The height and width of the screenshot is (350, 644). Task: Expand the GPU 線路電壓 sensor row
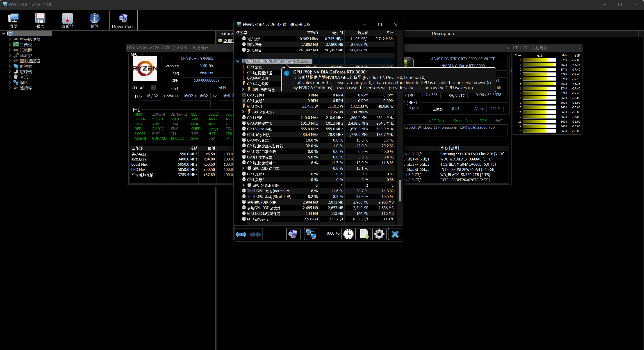coord(243,89)
